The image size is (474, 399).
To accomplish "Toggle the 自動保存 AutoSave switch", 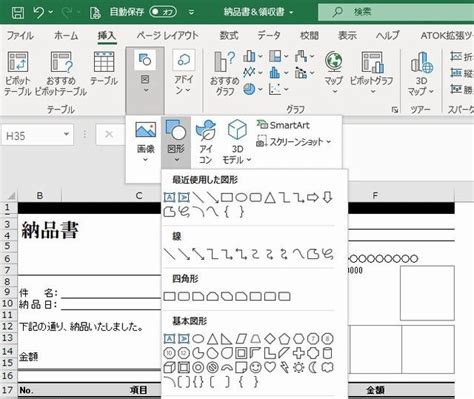I will (x=163, y=12).
